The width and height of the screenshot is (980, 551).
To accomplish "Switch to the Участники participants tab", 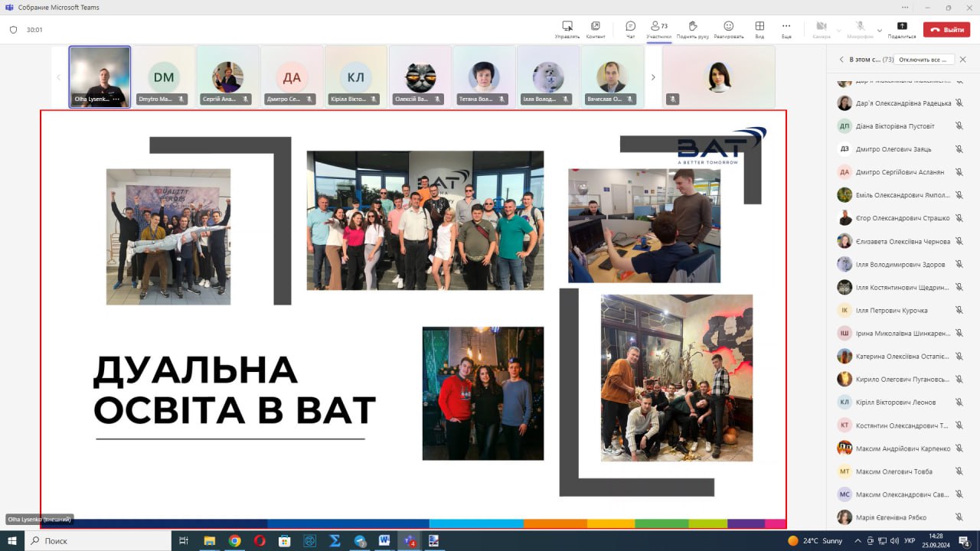I will pyautogui.click(x=658, y=29).
